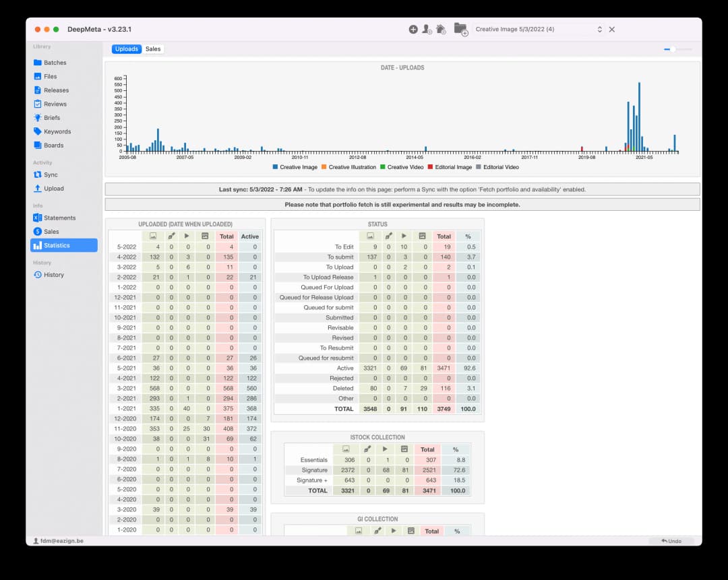Viewport: 728px width, 580px height.
Task: Click the tallest blue bar in the uploads chart
Action: coord(639,117)
